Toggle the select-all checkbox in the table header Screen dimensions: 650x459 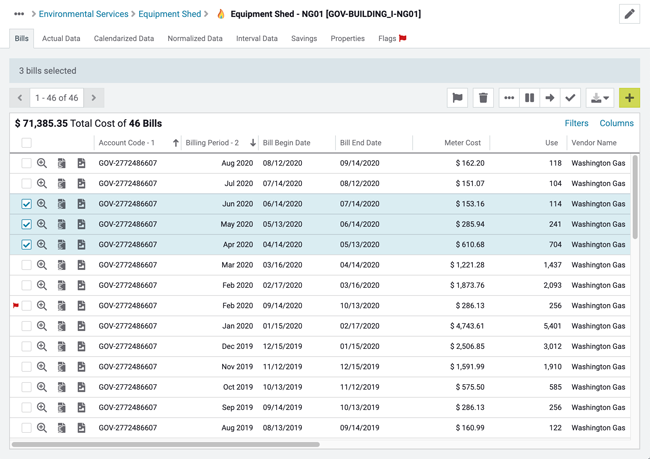[27, 143]
